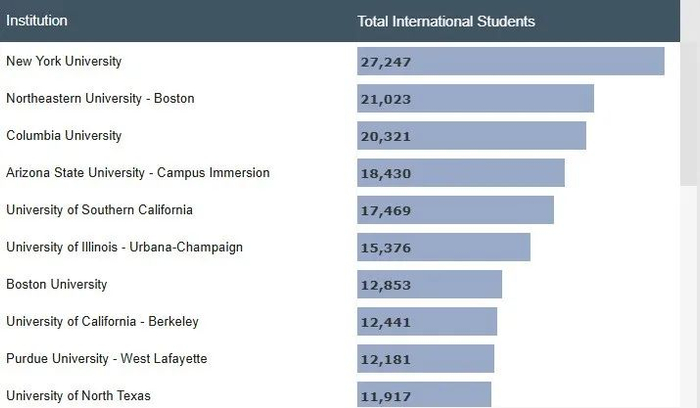Select Northeastern University - Boston label
Screen dimensions: 700x408
click(100, 98)
